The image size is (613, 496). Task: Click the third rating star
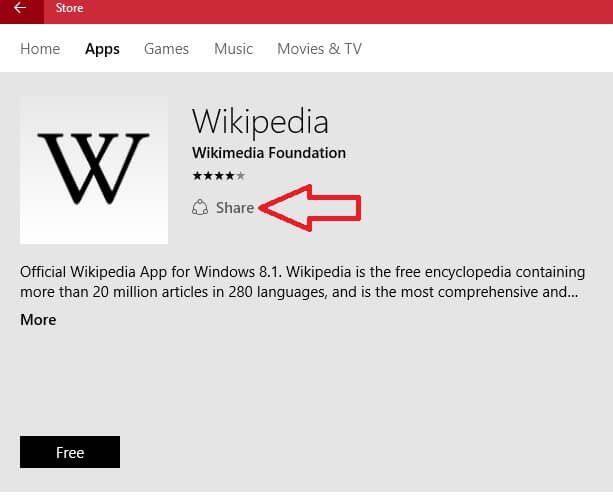[219, 176]
